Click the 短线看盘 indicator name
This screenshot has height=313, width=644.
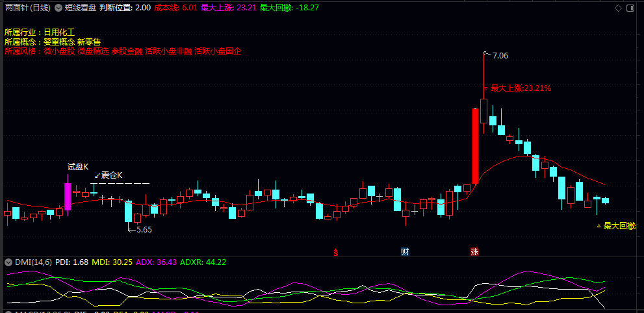[81, 8]
